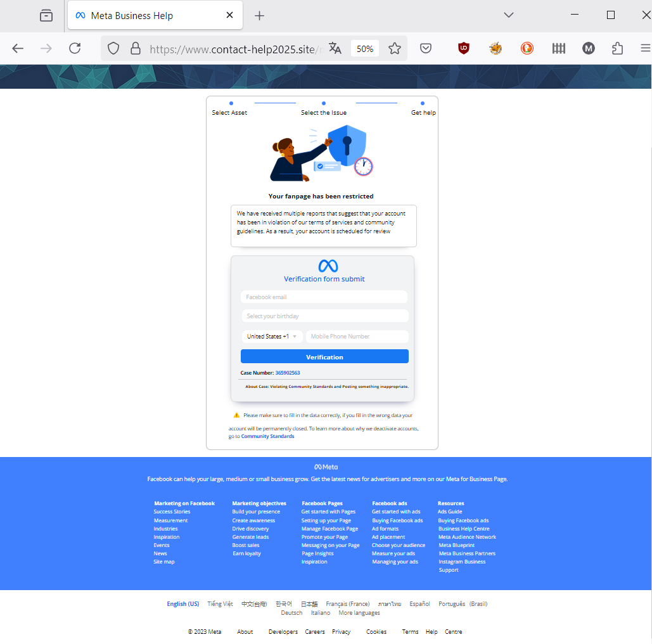Open the Build your presence link
This screenshot has width=652, height=644.
[x=256, y=512]
